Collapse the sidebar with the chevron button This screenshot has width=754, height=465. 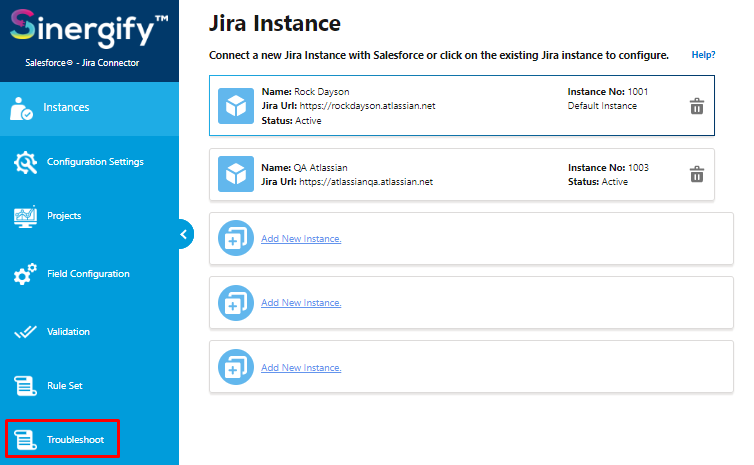point(184,234)
